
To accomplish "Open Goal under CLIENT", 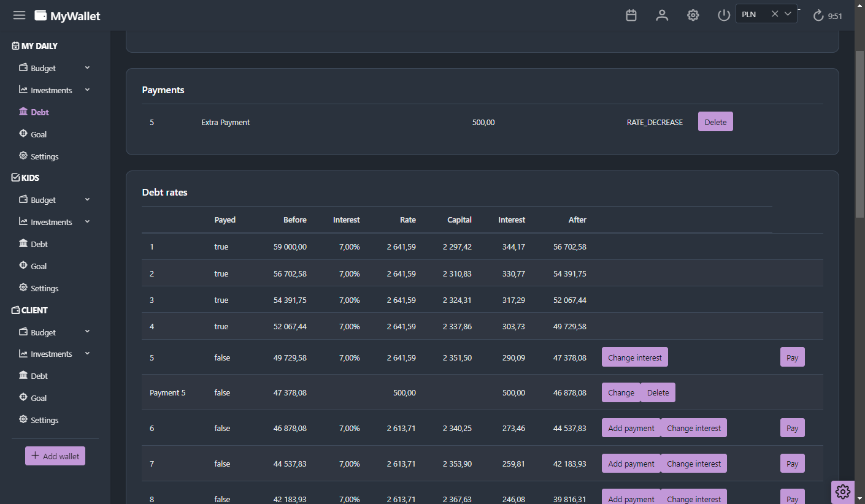I will pos(33,398).
